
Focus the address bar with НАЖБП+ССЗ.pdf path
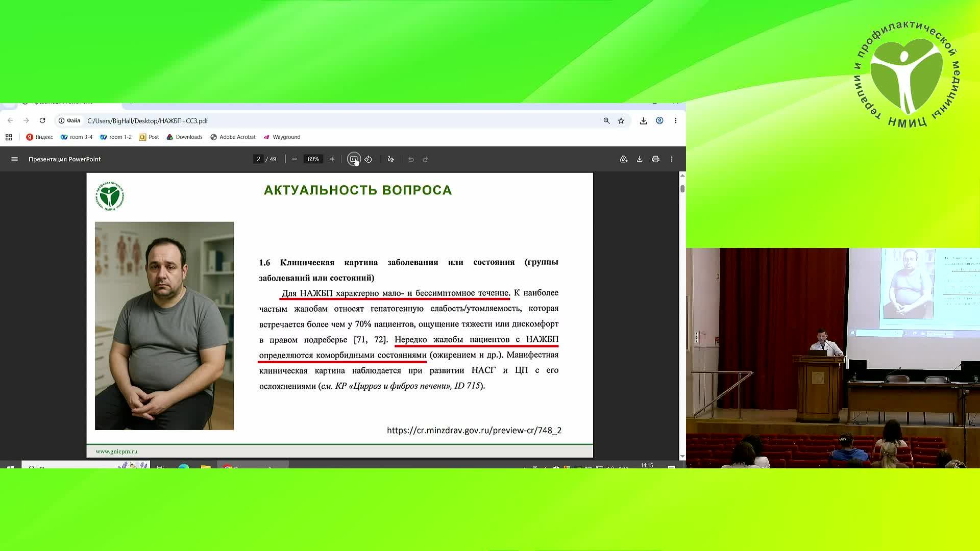click(x=342, y=121)
